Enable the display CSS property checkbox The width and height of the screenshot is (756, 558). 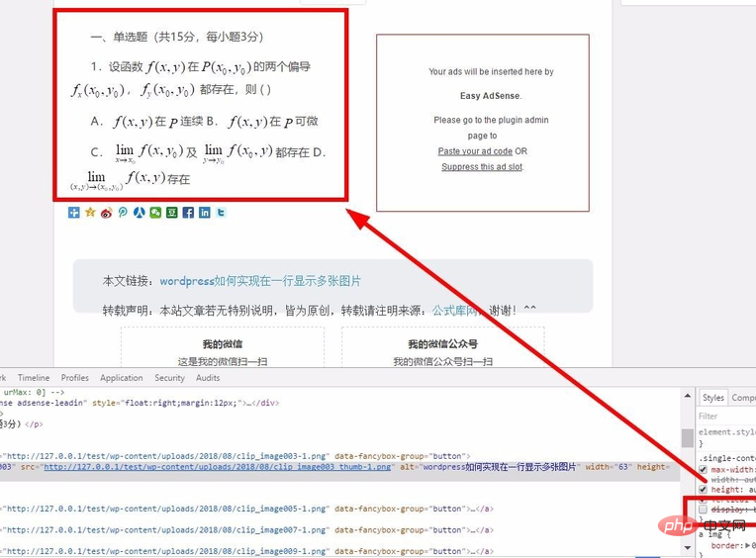[704, 509]
